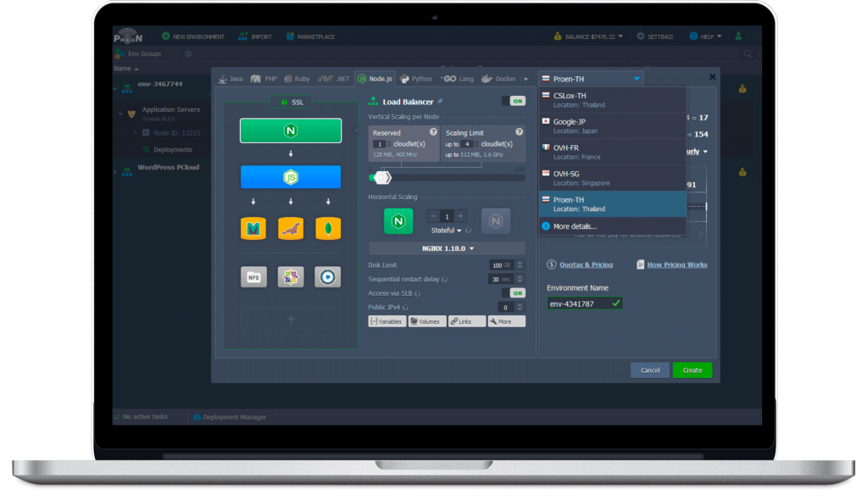Viewport: 868px width, 501px height.
Task: Switch to the Docker tab
Action: (x=498, y=79)
